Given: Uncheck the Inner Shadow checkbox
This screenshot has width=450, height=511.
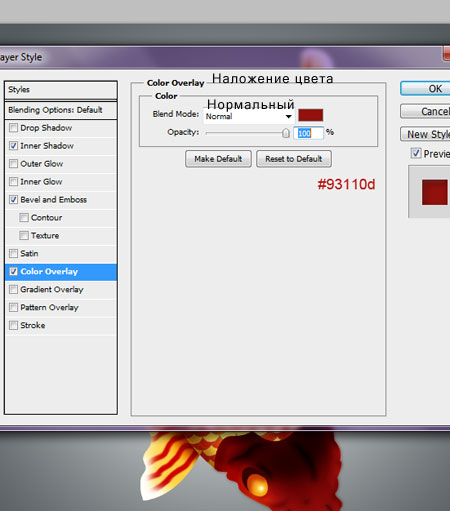Looking at the screenshot, I should click(13, 146).
